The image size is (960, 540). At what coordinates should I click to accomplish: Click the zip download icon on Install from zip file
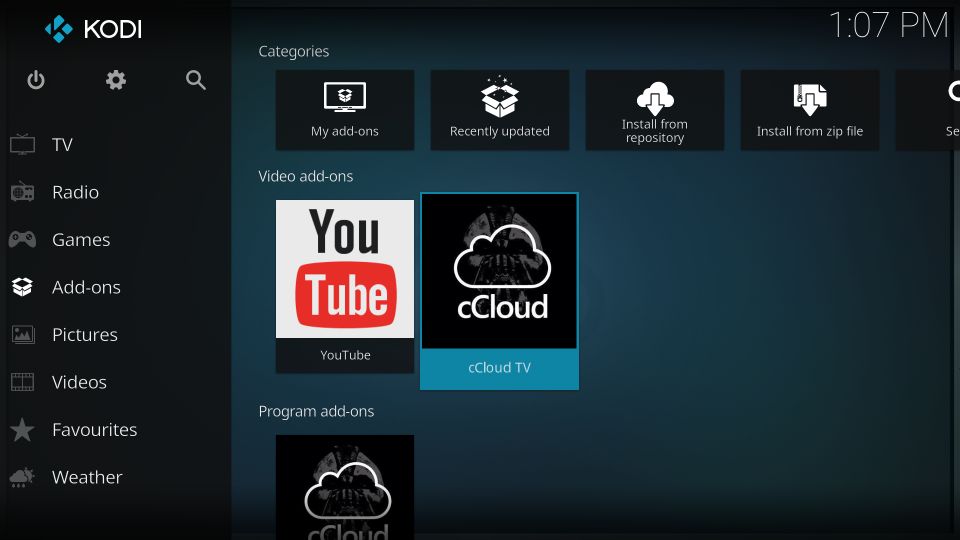(810, 99)
